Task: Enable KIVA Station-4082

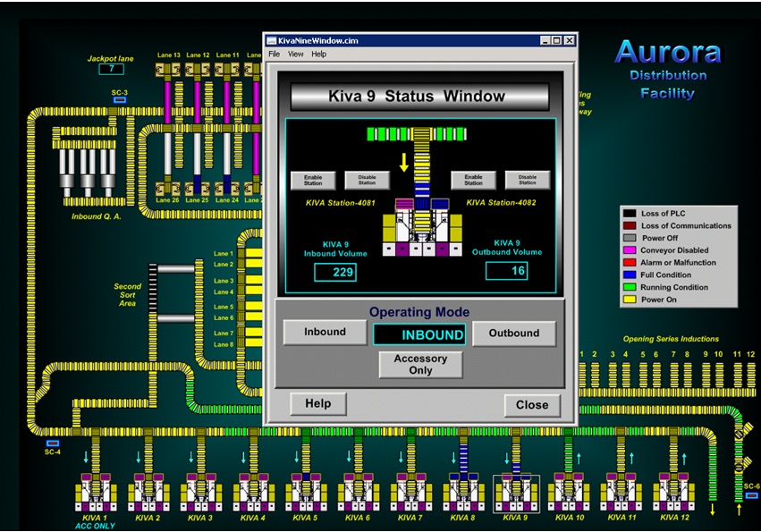Action: [x=473, y=180]
